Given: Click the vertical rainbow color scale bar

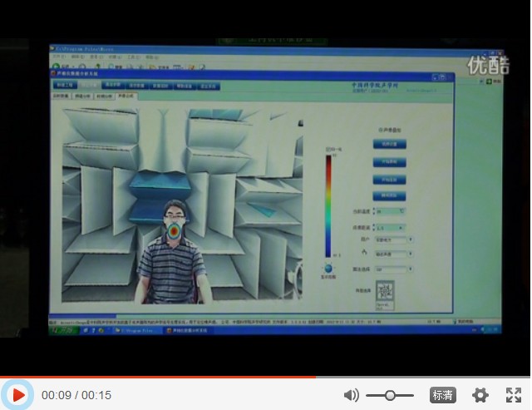Looking at the screenshot, I should [328, 204].
